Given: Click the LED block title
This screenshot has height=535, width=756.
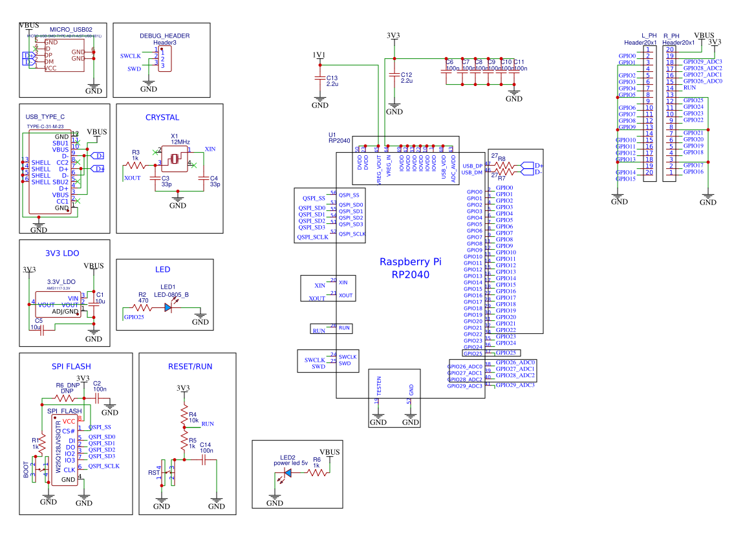Looking at the screenshot, I should [162, 270].
